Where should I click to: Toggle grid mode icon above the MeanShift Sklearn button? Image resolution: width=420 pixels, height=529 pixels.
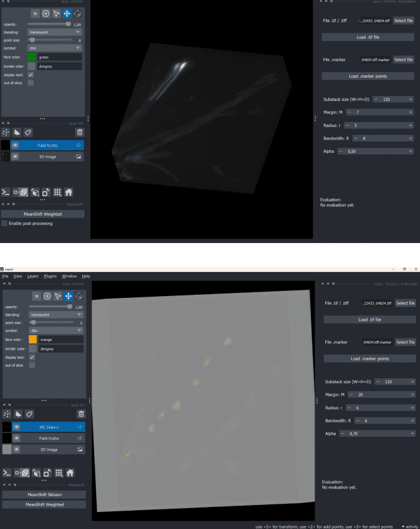[x=59, y=473]
